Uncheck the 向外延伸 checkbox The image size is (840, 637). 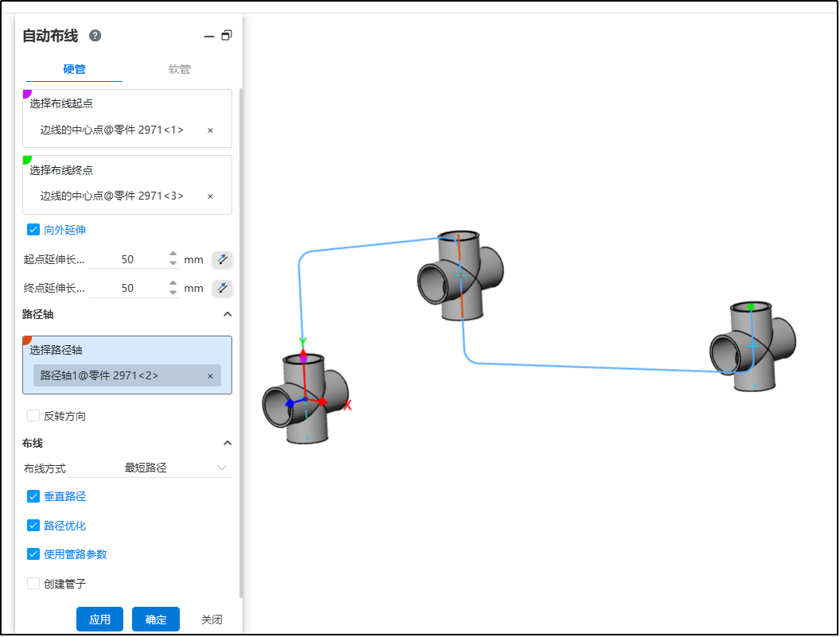[33, 230]
